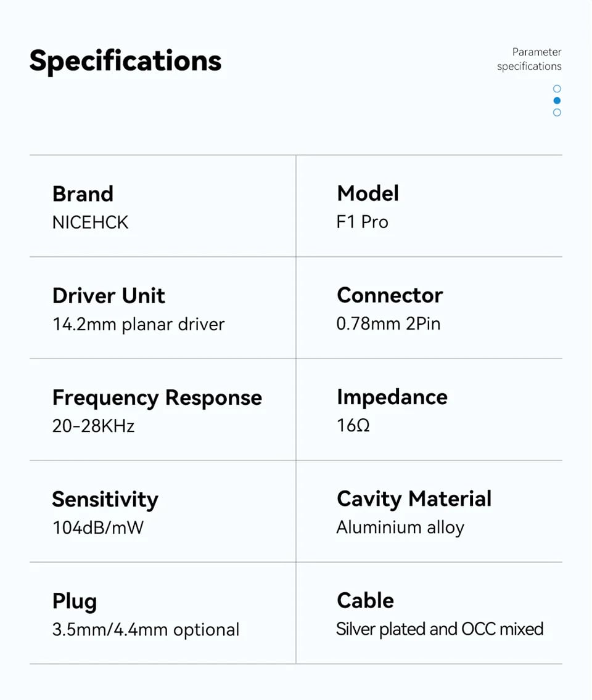Select the 14.2mm planar driver text

[x=138, y=324]
